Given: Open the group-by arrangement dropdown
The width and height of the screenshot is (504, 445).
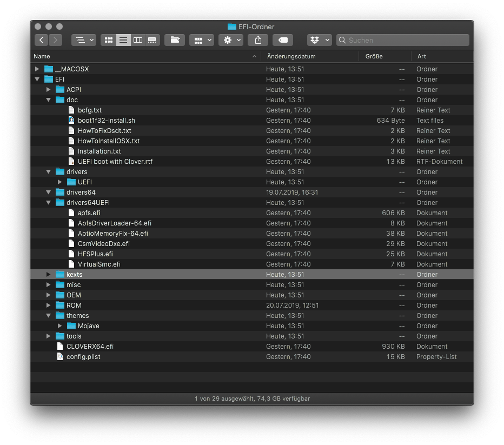Looking at the screenshot, I should (x=202, y=40).
